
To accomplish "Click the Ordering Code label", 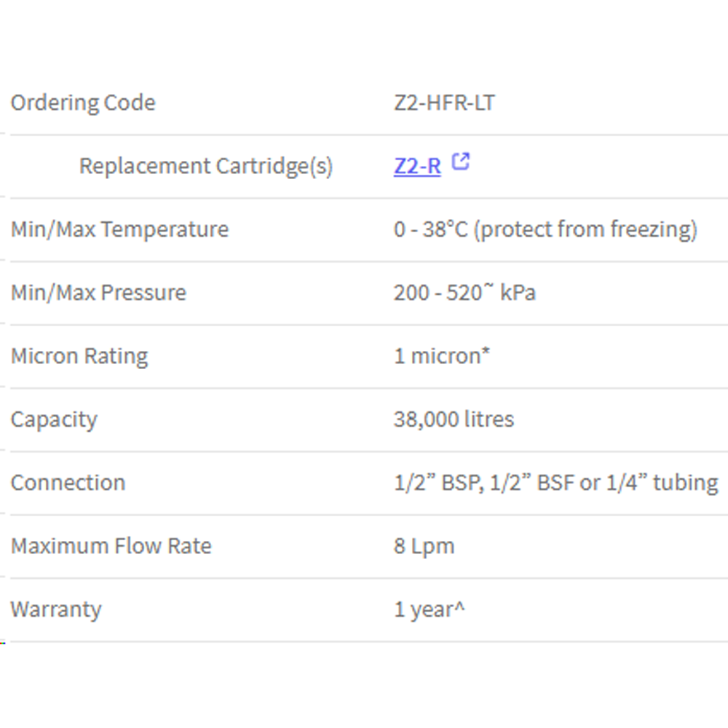I will click(83, 103).
